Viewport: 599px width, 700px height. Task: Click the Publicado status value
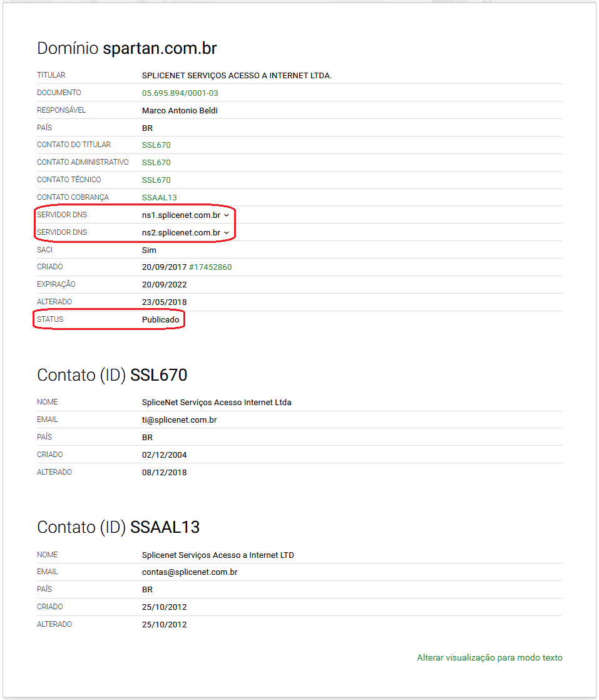(x=161, y=320)
